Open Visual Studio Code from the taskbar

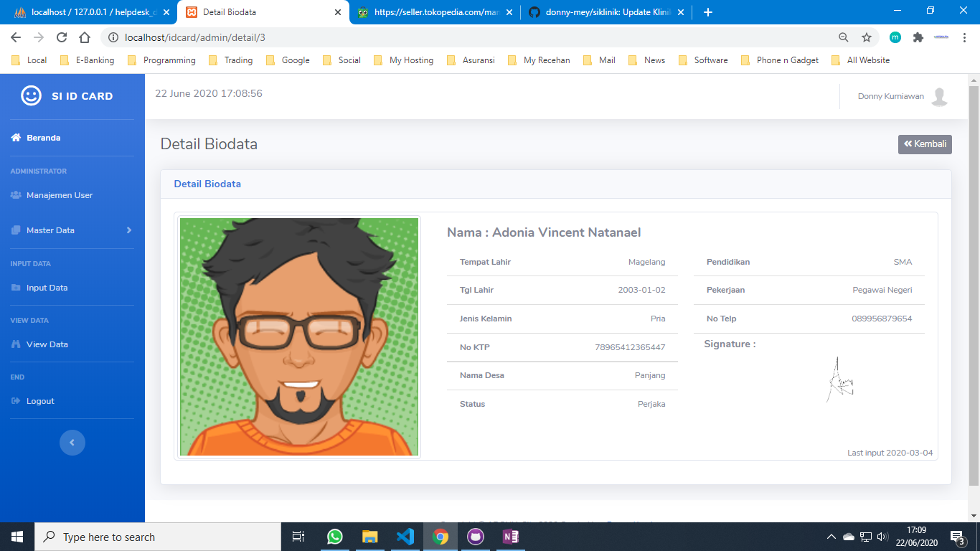click(405, 537)
